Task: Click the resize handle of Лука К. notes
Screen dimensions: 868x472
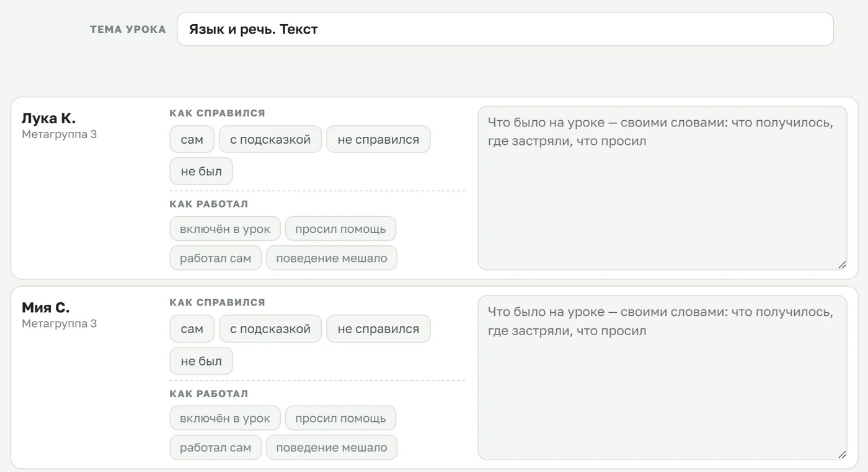Action: 842,265
